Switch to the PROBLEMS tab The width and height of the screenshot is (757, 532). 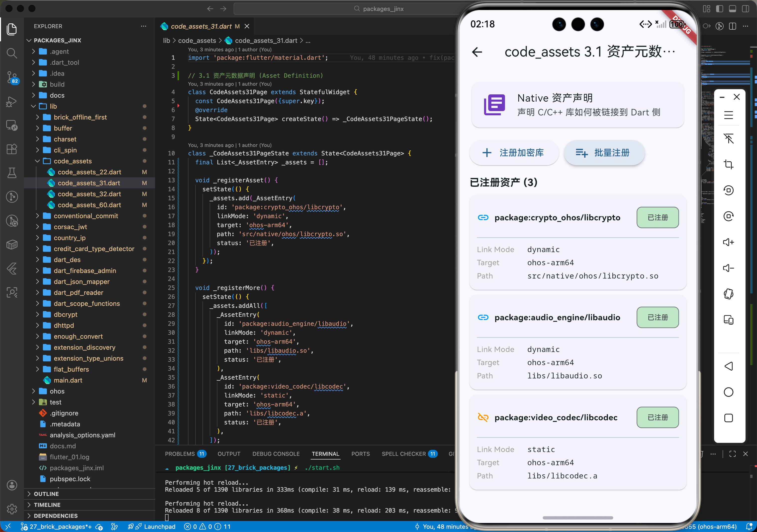[180, 454]
